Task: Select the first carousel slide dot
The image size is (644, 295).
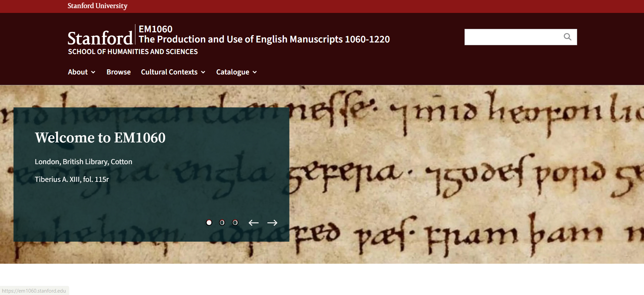Action: [209, 223]
